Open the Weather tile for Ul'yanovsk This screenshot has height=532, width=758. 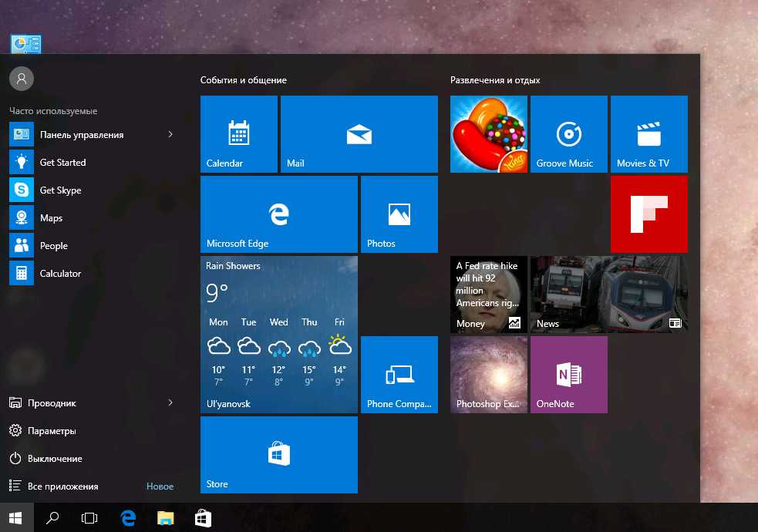point(278,335)
